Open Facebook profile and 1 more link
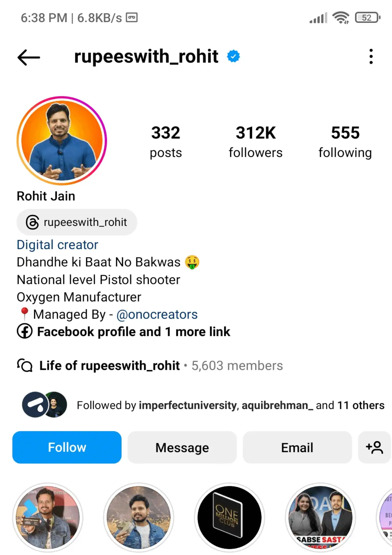 [134, 332]
